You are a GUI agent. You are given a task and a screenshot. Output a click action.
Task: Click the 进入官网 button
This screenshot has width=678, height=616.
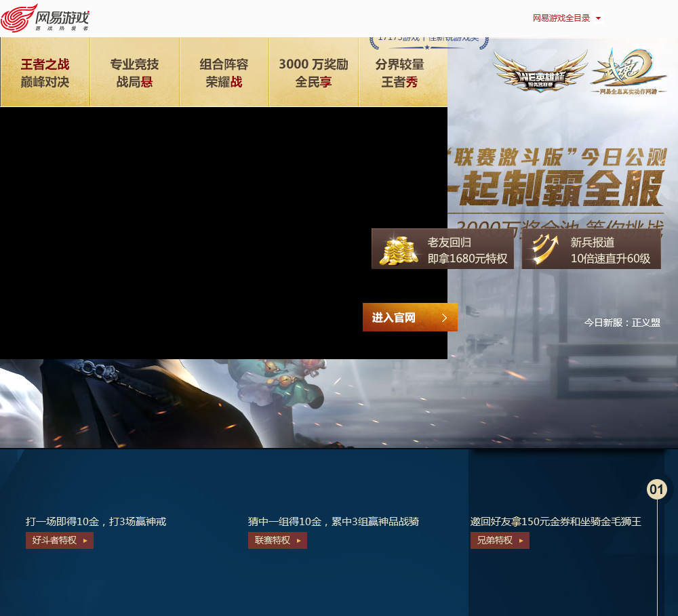pyautogui.click(x=410, y=317)
